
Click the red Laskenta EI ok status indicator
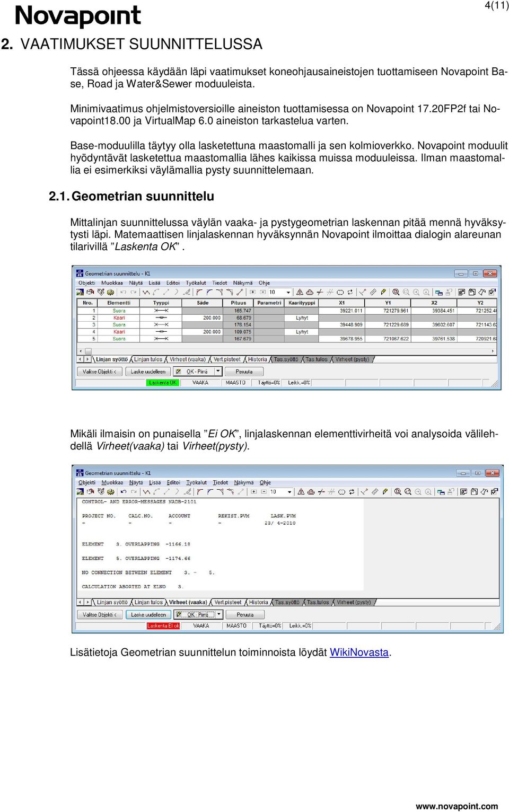click(163, 625)
